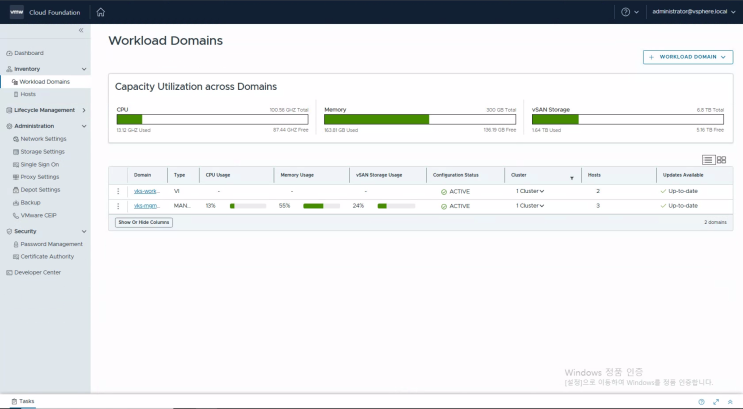743x409 pixels.
Task: Sort by Hosts column header
Action: click(x=594, y=175)
